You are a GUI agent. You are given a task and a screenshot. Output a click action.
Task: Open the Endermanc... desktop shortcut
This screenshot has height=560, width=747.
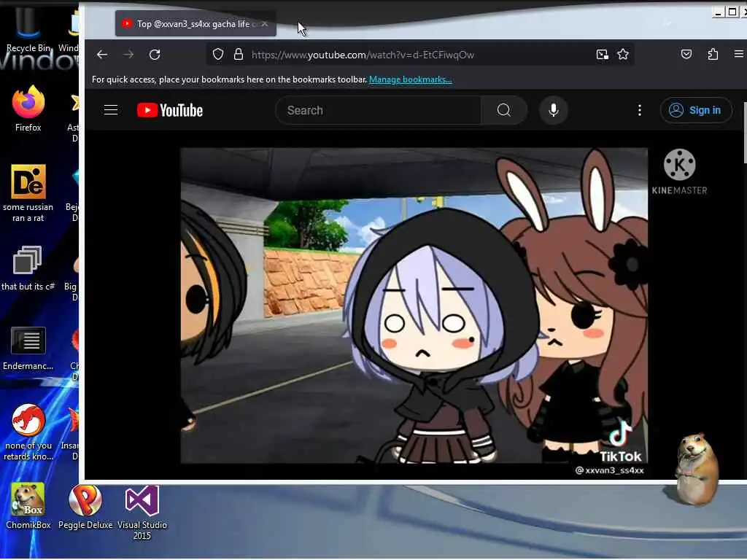[28, 348]
